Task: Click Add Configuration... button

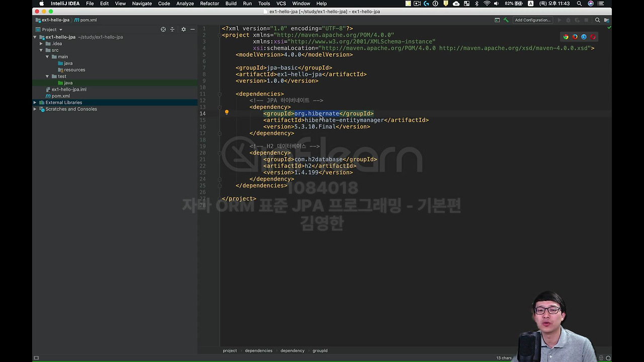Action: 533,20
